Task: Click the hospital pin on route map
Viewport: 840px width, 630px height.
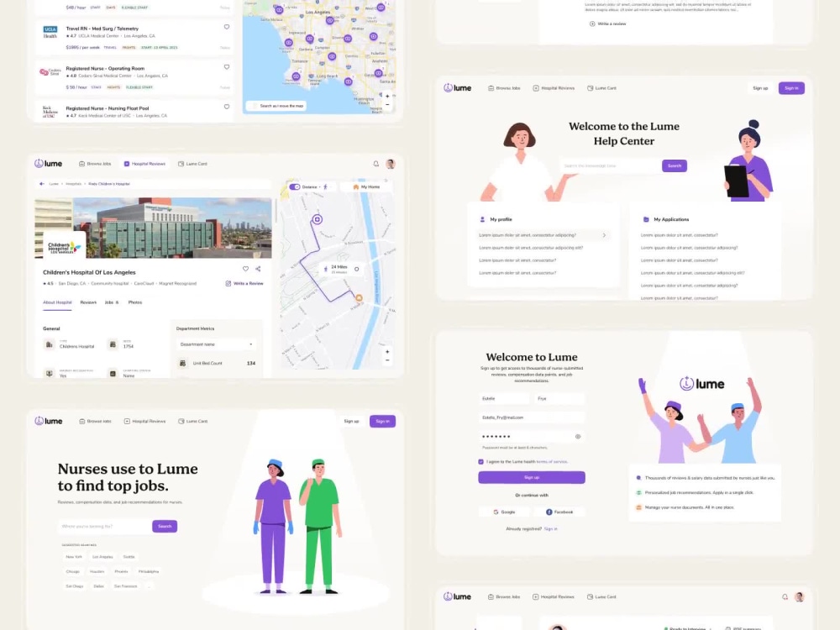Action: click(x=318, y=219)
